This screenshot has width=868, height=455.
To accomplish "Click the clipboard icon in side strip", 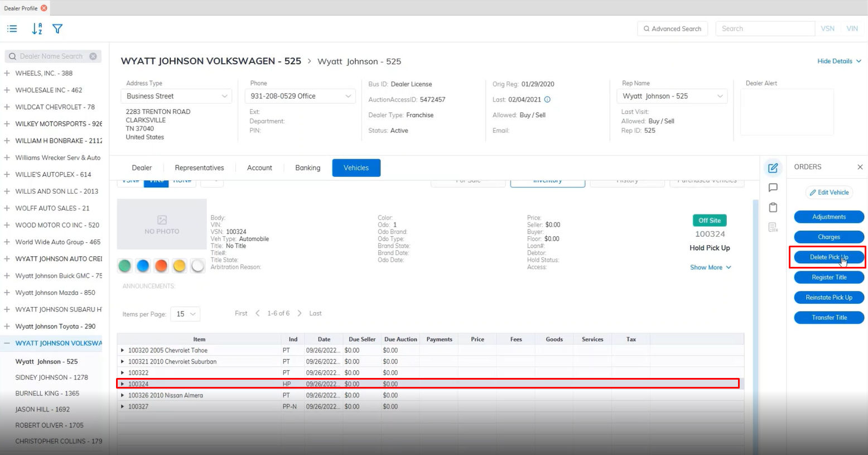I will [773, 208].
